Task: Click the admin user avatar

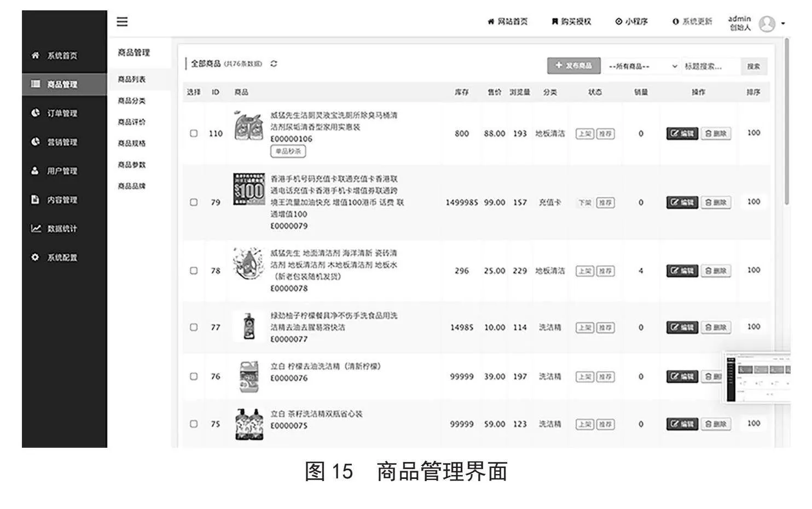Action: 767,24
